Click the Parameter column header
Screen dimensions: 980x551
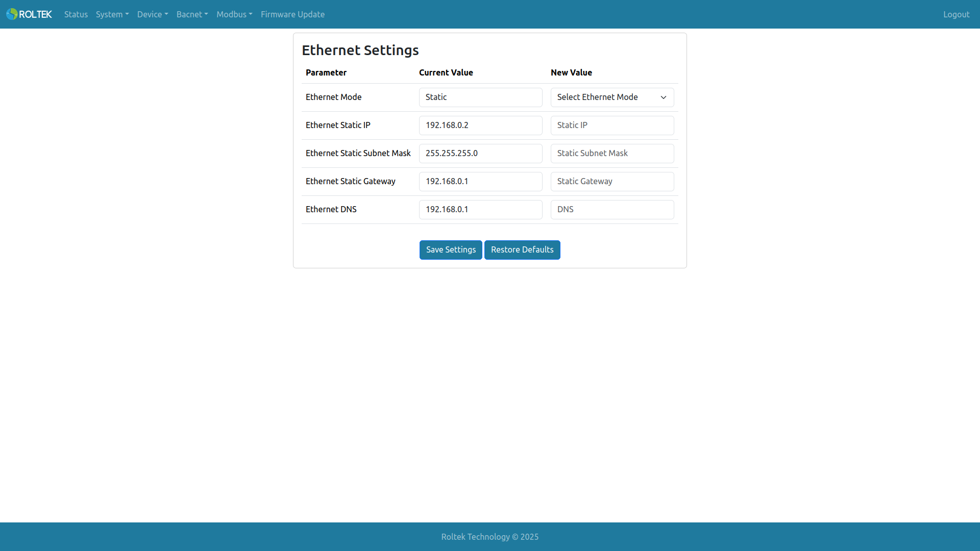coord(326,72)
